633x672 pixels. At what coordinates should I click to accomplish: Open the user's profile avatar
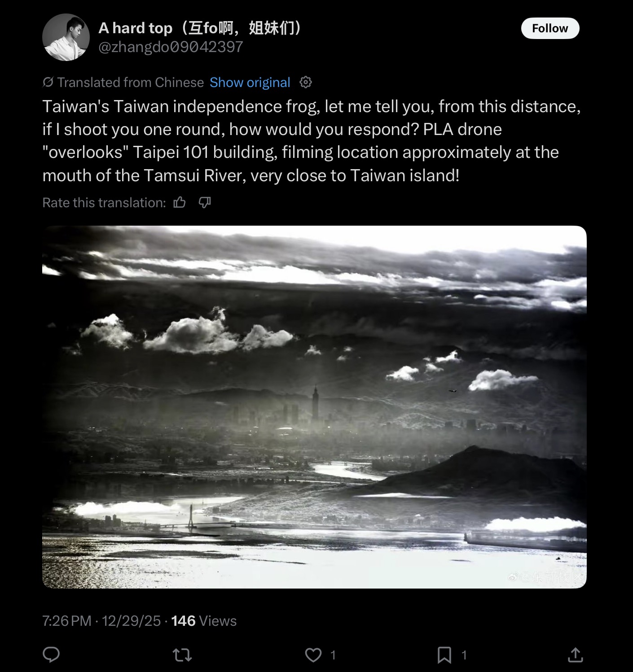click(66, 37)
